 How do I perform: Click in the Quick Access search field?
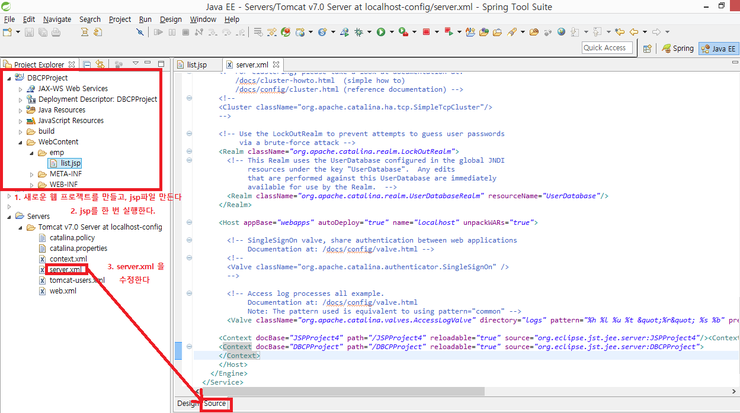point(605,48)
